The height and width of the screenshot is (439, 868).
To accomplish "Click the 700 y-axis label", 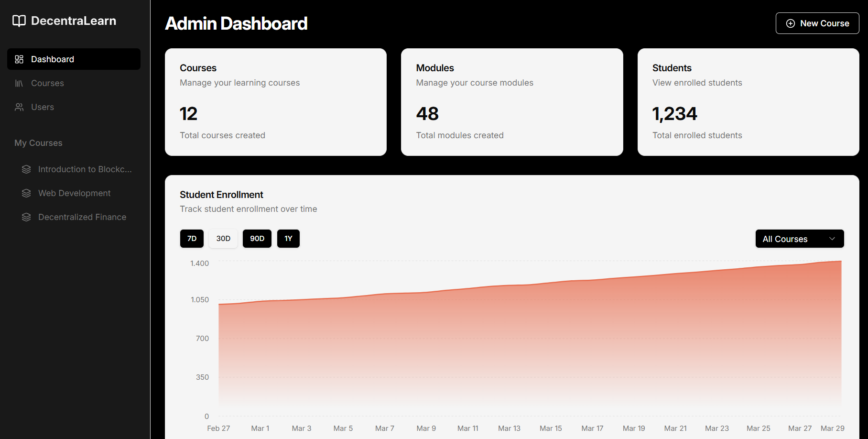I will click(x=202, y=339).
